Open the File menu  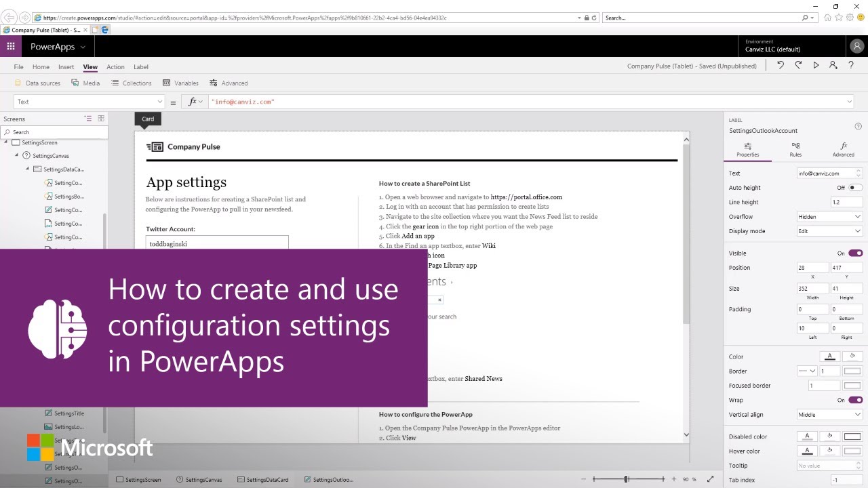tap(18, 67)
